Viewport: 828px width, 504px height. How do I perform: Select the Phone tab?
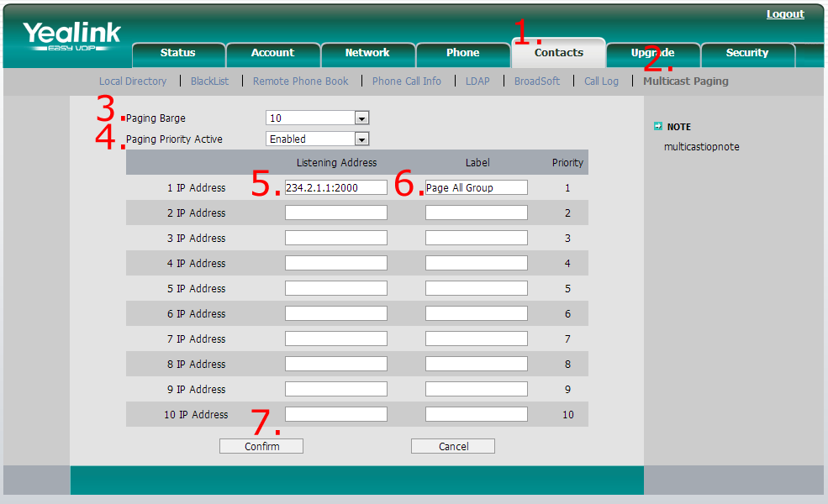(x=462, y=53)
